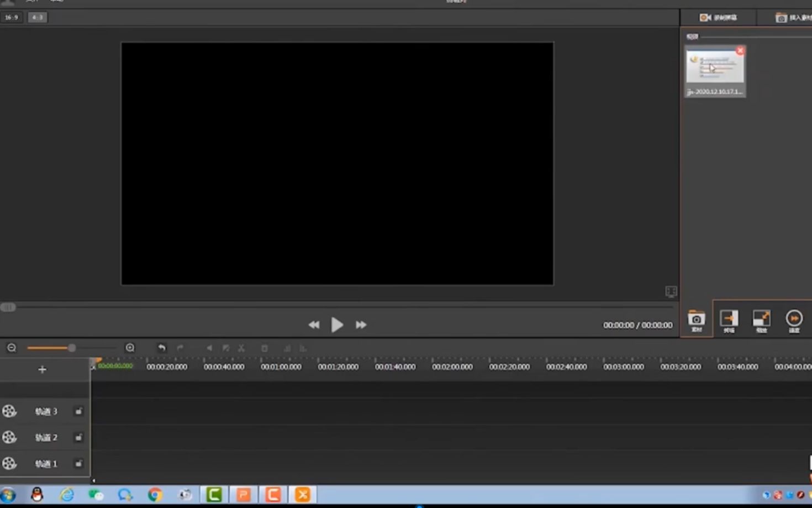The height and width of the screenshot is (508, 812).
Task: Click the record screen button
Action: tap(718, 18)
